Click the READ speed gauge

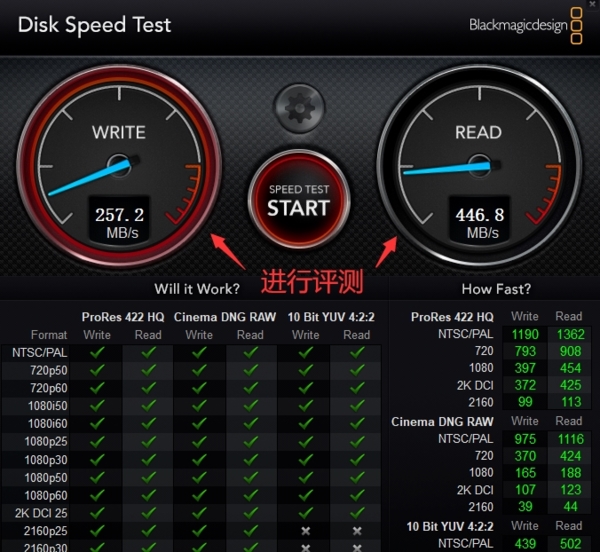[x=479, y=166]
